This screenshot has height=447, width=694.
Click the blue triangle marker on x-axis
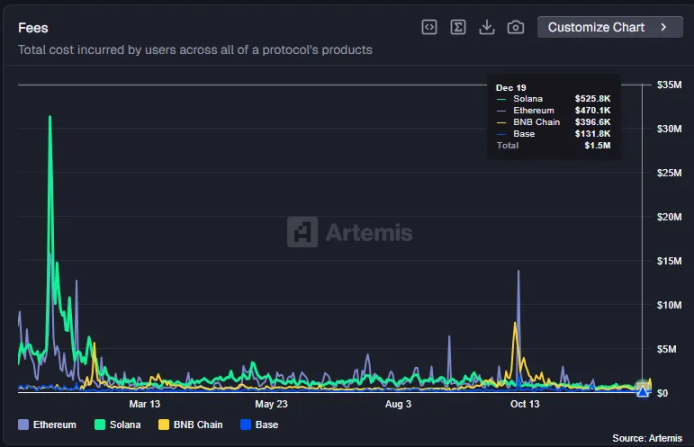pyautogui.click(x=643, y=391)
